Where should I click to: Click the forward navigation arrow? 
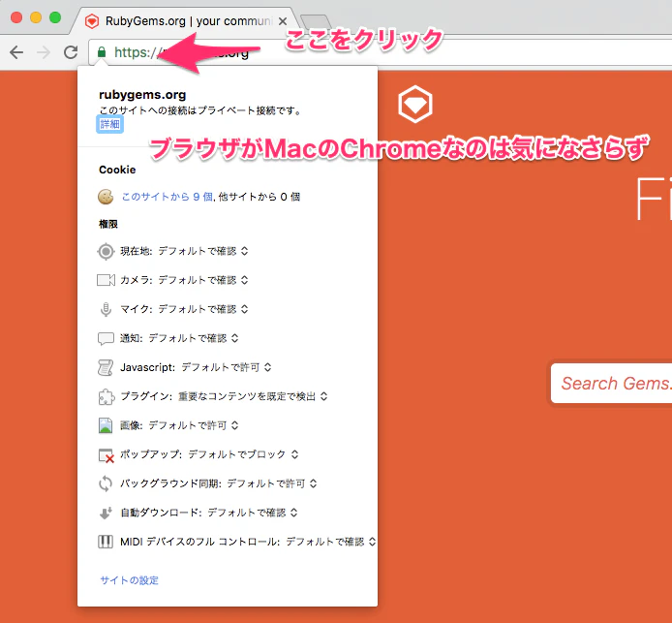point(44,52)
